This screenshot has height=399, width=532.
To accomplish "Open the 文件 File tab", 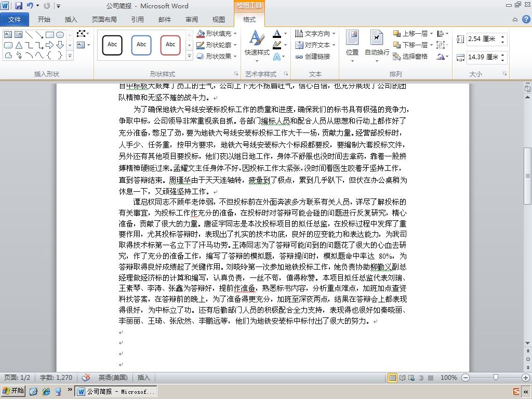I will pos(15,19).
